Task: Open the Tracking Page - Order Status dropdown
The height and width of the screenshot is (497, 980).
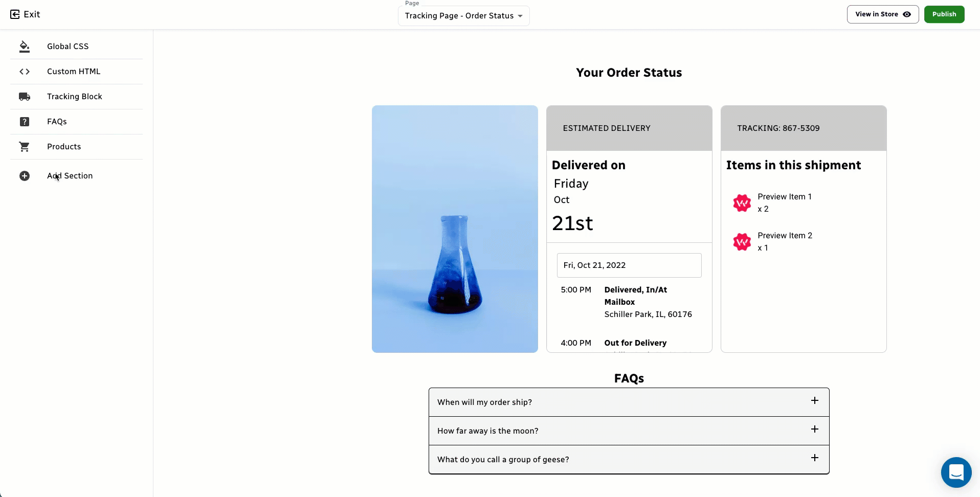Action: 463,16
